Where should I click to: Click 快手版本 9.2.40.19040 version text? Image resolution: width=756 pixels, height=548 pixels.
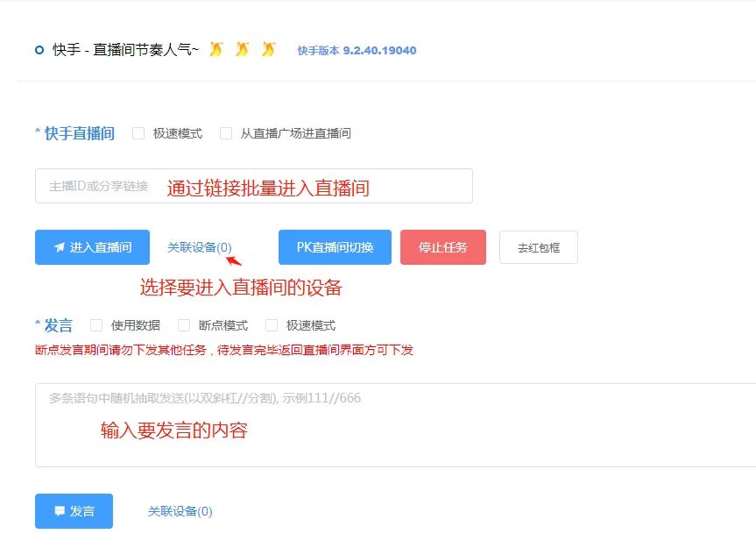(x=357, y=50)
